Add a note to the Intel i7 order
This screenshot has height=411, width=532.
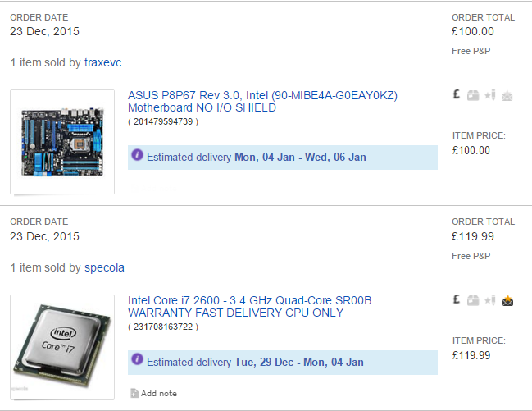point(160,394)
